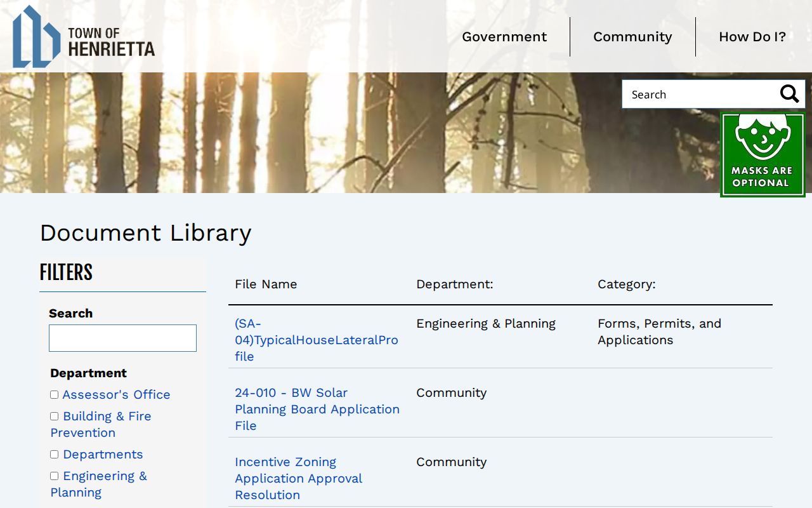
Task: Click the Forms, Permits, and Applications cell
Action: click(x=659, y=331)
